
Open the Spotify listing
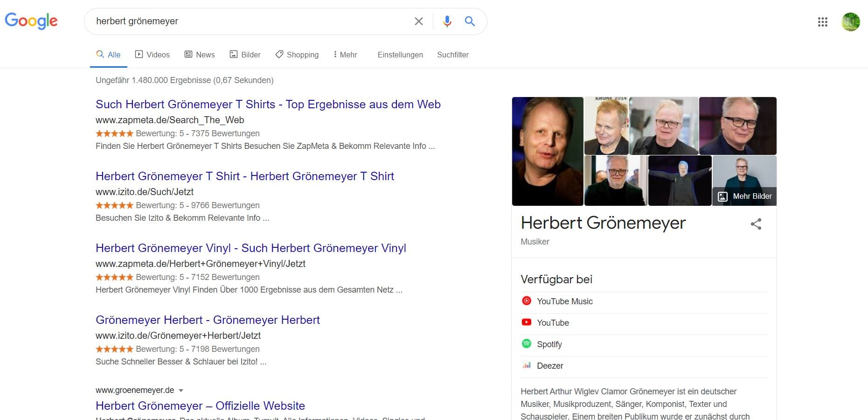(644, 344)
